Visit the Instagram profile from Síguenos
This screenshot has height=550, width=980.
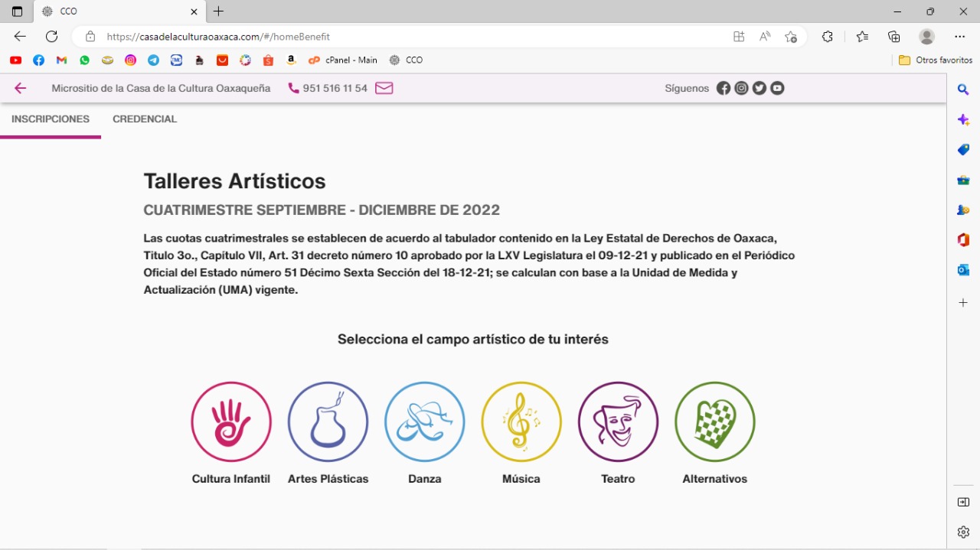pos(741,88)
